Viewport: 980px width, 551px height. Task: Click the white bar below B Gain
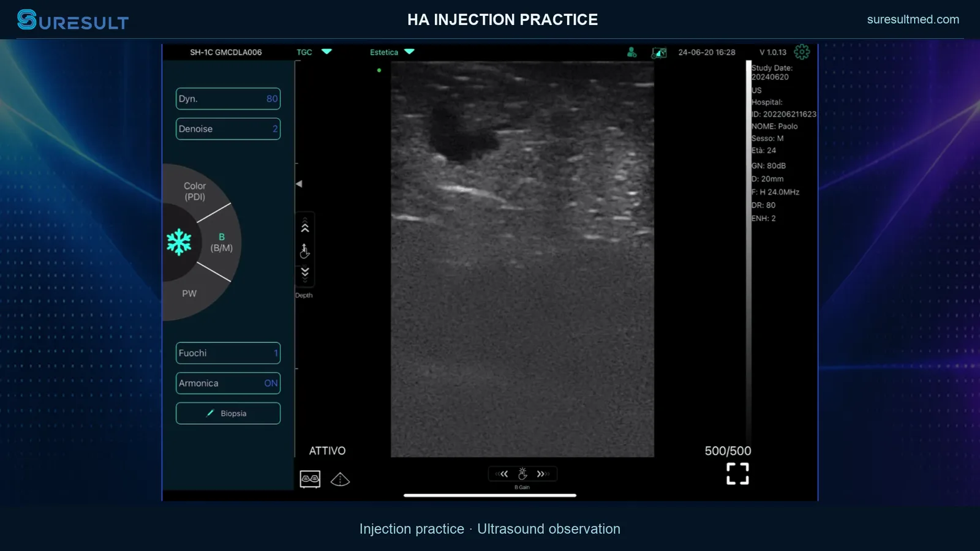coord(490,495)
